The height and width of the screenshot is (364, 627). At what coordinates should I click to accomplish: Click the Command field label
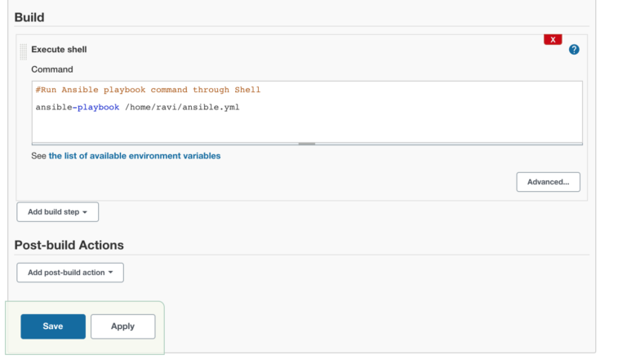click(x=52, y=69)
